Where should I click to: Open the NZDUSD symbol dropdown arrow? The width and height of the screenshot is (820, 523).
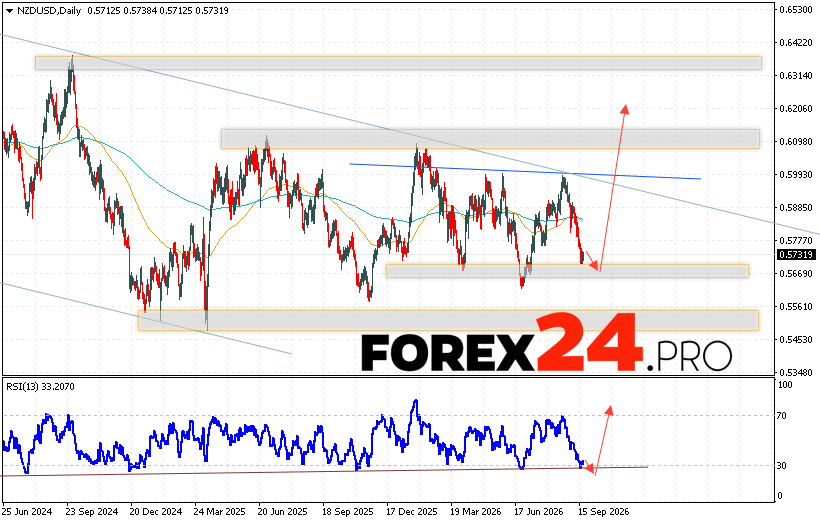point(9,11)
